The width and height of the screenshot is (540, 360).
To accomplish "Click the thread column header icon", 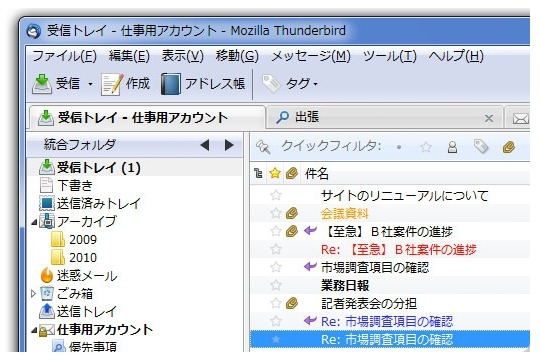I will 258,173.
